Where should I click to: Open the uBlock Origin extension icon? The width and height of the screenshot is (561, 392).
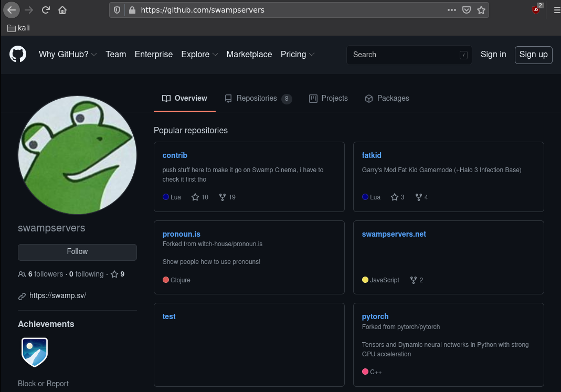536,9
